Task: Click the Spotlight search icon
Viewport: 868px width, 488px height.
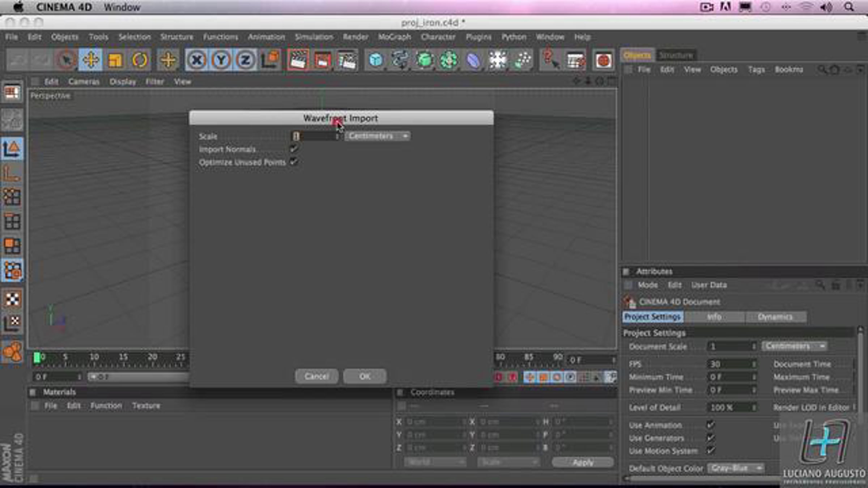Action: pyautogui.click(x=849, y=7)
